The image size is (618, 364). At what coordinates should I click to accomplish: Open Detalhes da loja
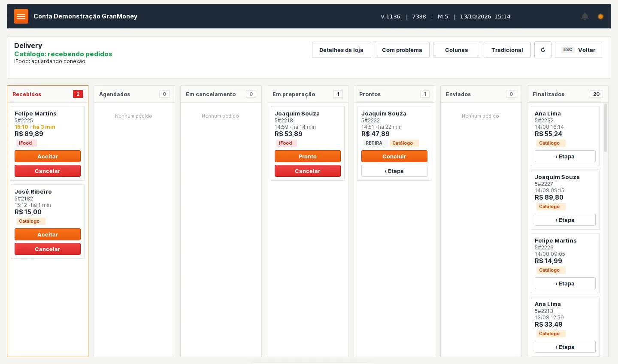coord(341,50)
